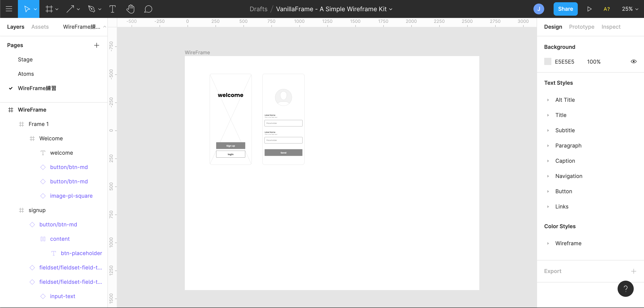Expand the Wireframe color style

[548, 243]
